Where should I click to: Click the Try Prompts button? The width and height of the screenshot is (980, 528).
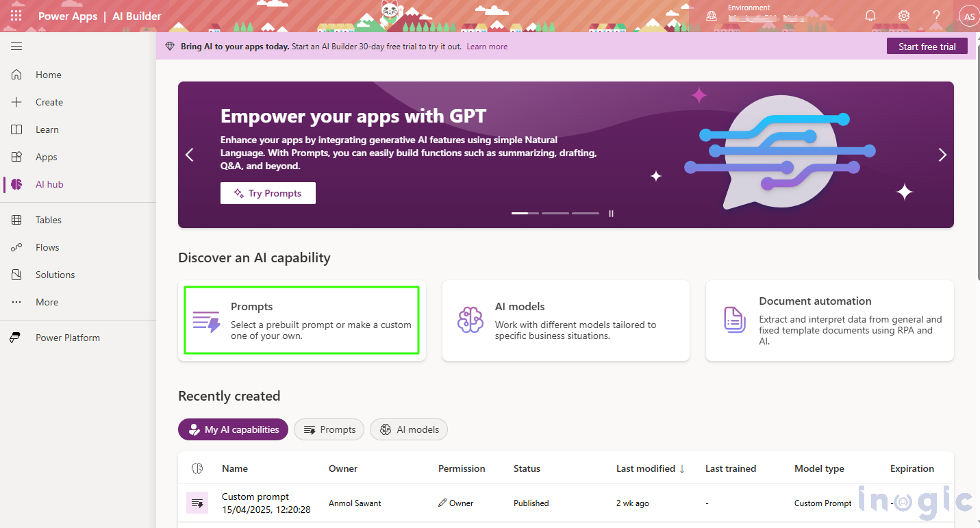[x=268, y=193]
